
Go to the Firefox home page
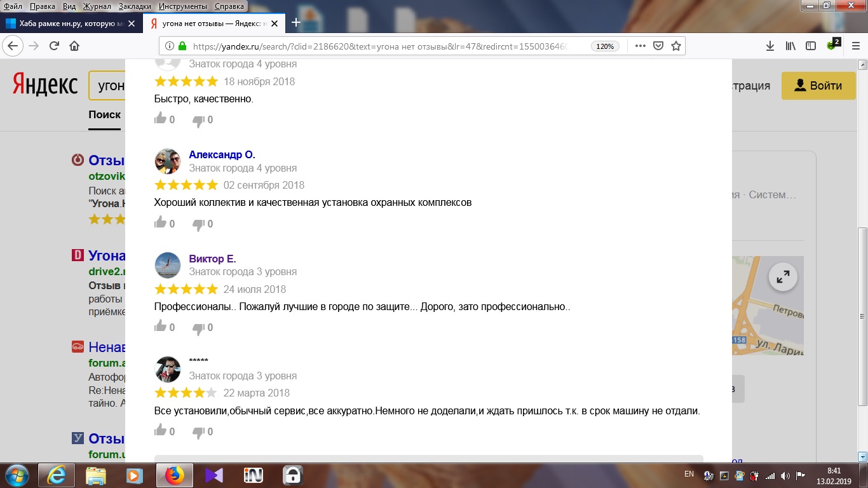click(x=74, y=46)
